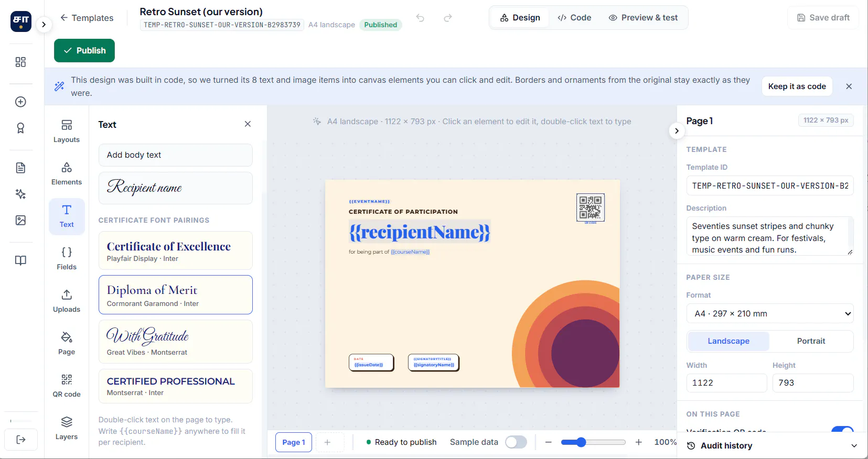Dismiss the code conversion info banner
The width and height of the screenshot is (868, 459).
(x=849, y=86)
